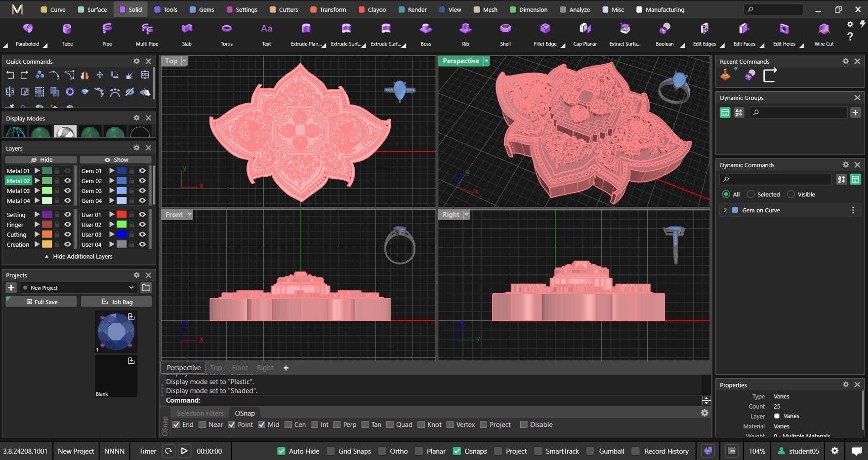Viewport: 868px width, 460px height.
Task: Click the Full Save button
Action: pos(41,302)
